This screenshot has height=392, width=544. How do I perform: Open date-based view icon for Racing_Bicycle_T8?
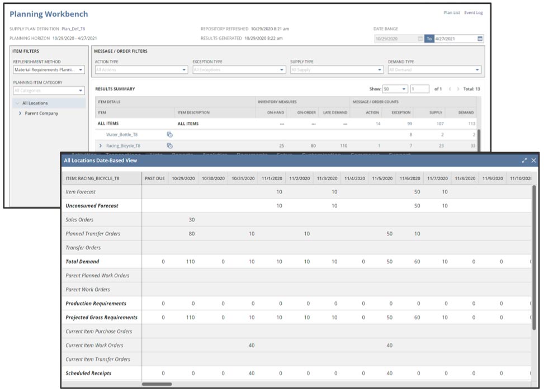pyautogui.click(x=169, y=145)
